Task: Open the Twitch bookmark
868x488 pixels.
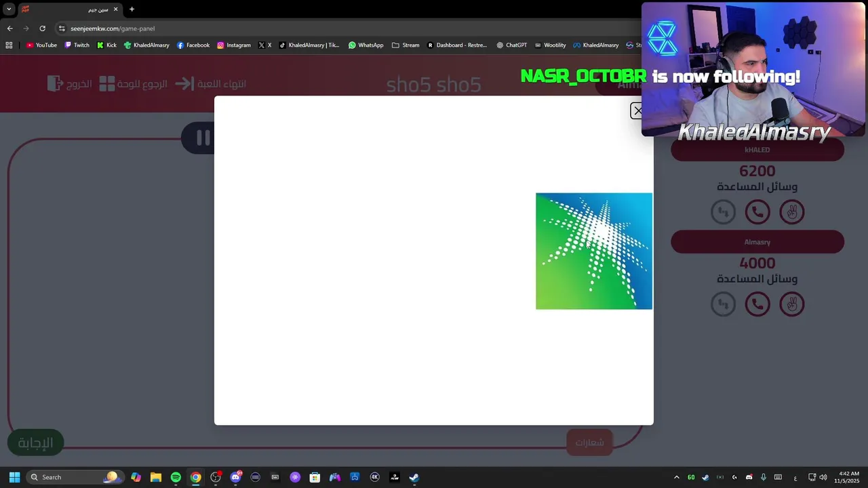Action: coord(77,45)
